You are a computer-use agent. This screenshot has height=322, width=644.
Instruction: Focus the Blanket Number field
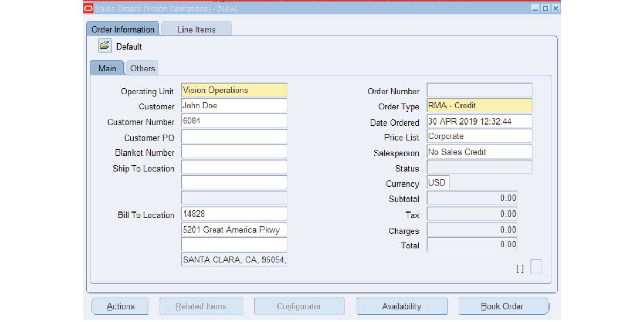click(234, 152)
